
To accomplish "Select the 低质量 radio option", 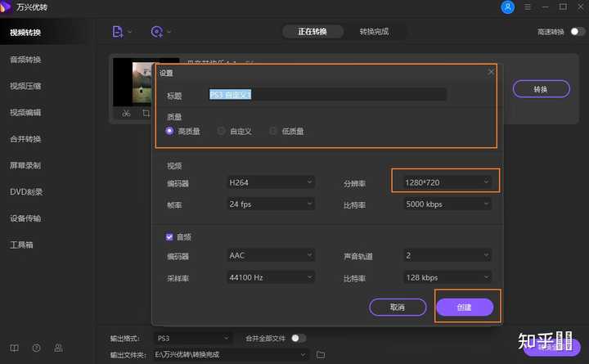I will (273, 131).
